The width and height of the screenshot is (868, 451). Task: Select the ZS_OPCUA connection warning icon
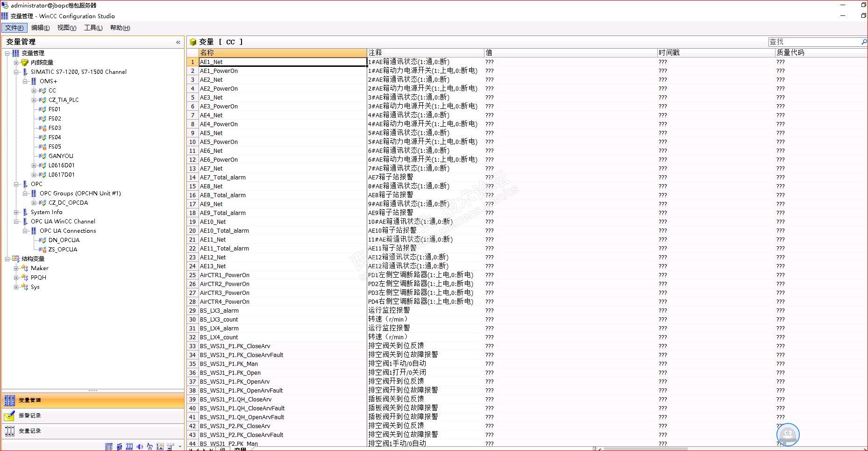pos(43,250)
